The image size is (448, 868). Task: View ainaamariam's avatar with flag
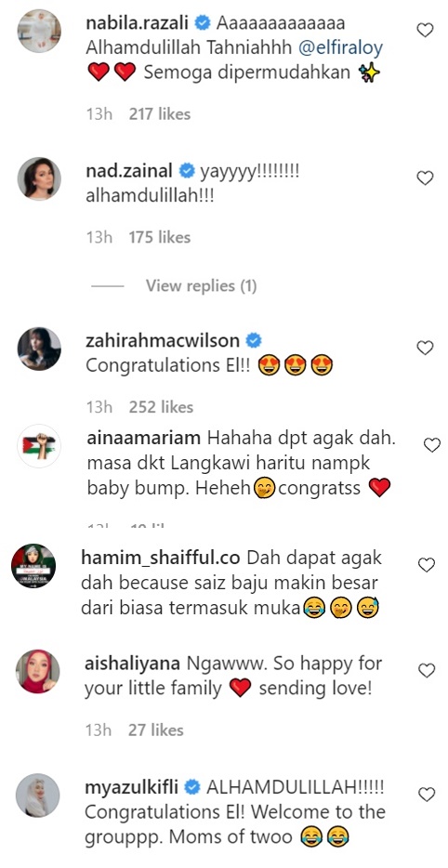[39, 446]
